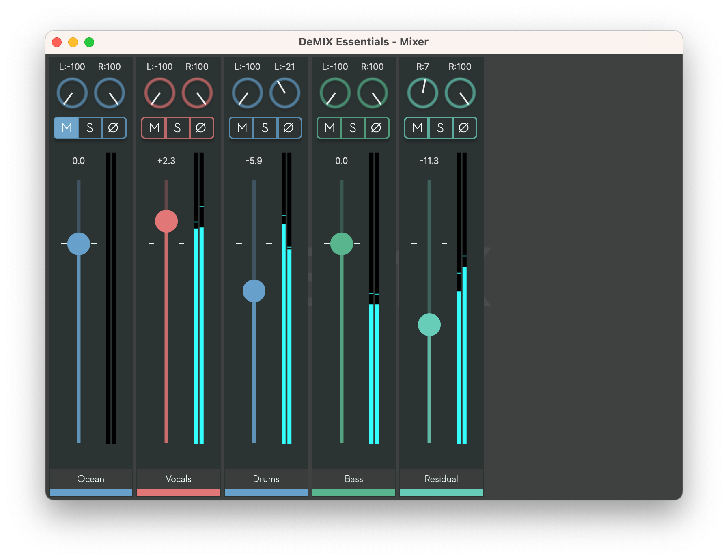Image resolution: width=728 pixels, height=560 pixels.
Task: Click the +2.3 gain readout on Vocals
Action: tap(166, 160)
